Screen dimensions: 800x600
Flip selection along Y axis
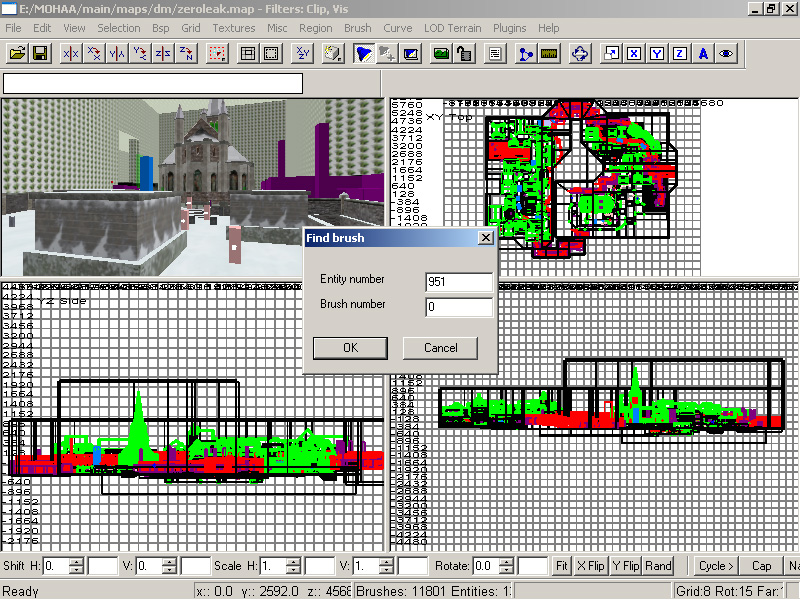coord(117,53)
